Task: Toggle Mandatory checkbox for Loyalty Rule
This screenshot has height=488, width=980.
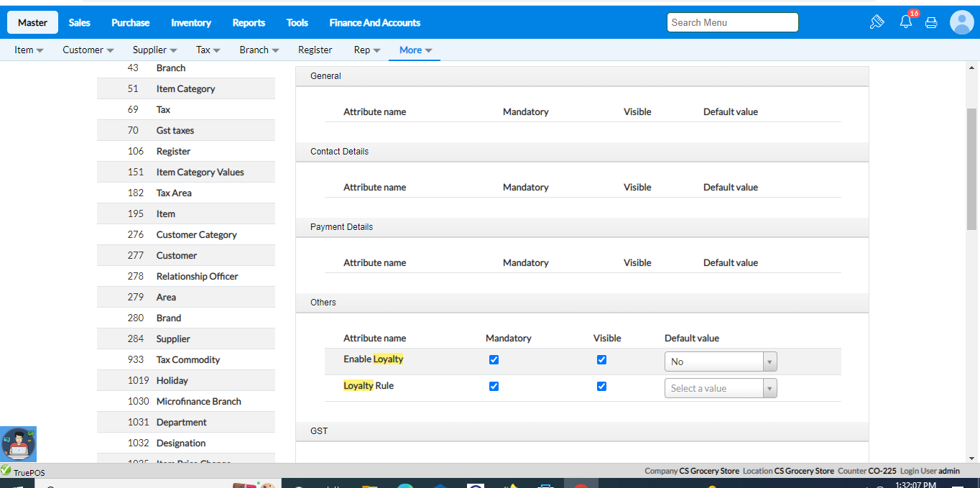Action: coord(494,386)
